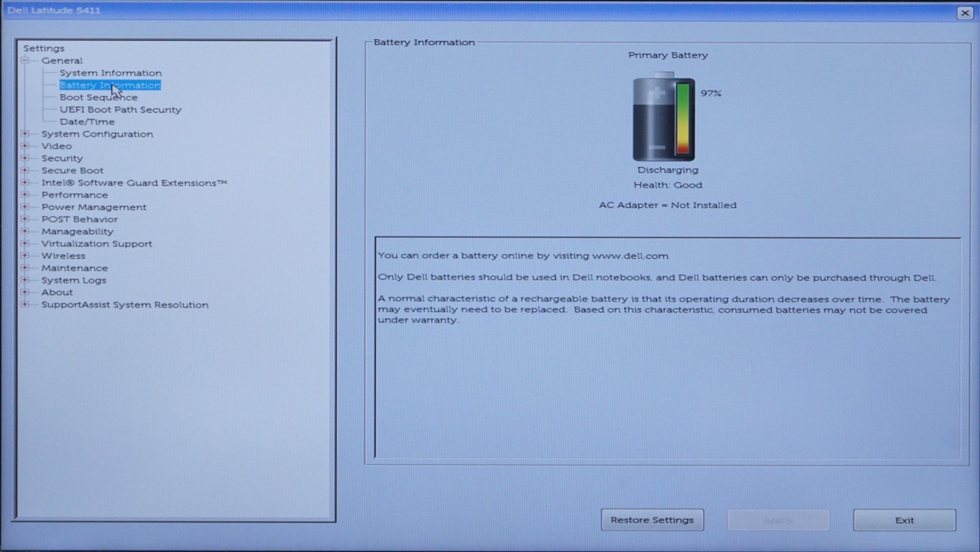Click the primary battery icon
The width and height of the screenshot is (980, 552).
[663, 117]
